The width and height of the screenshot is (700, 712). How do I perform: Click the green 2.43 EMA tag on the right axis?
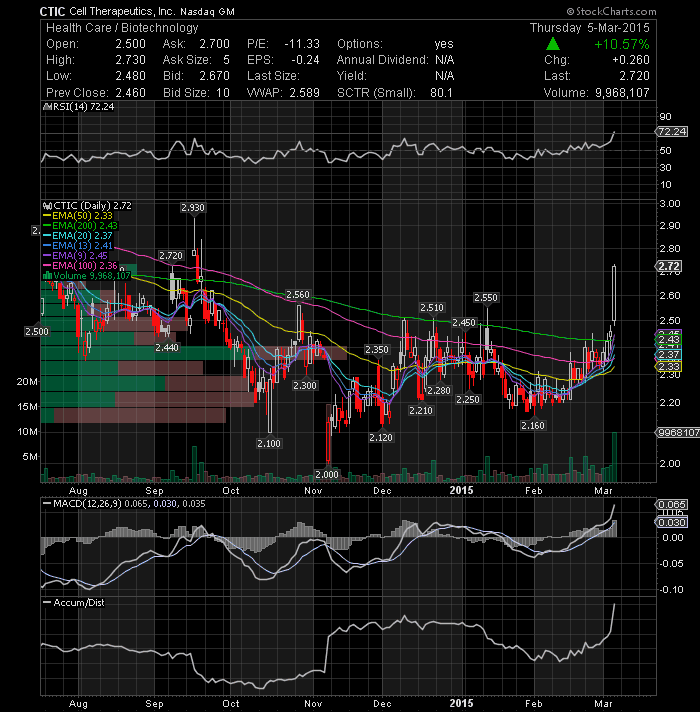[669, 340]
